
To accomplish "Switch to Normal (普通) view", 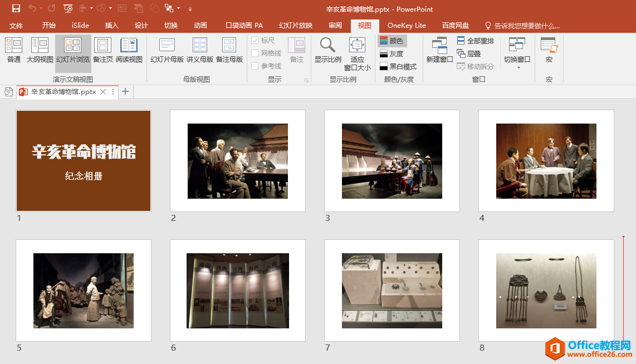I will [13, 50].
